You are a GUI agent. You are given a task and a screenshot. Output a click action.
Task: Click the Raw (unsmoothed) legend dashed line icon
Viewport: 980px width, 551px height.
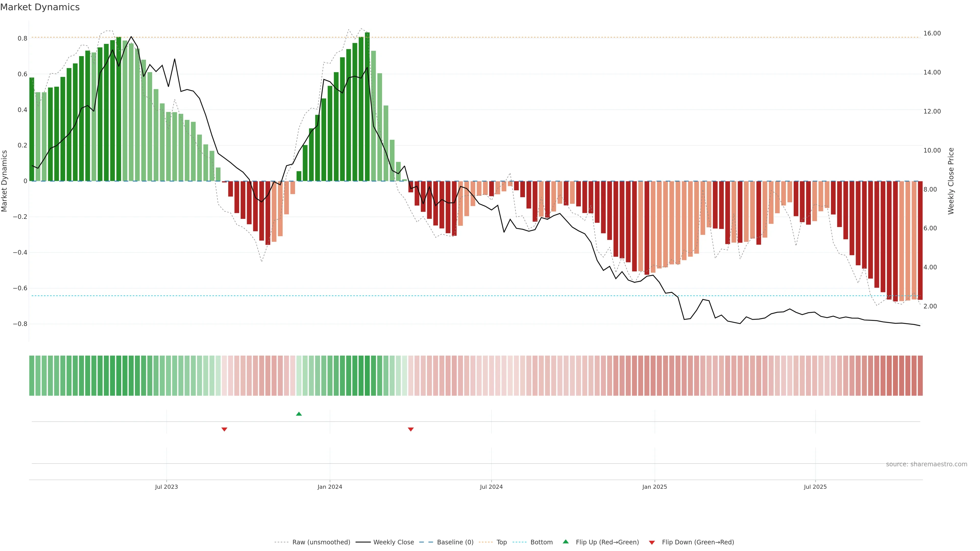click(281, 542)
